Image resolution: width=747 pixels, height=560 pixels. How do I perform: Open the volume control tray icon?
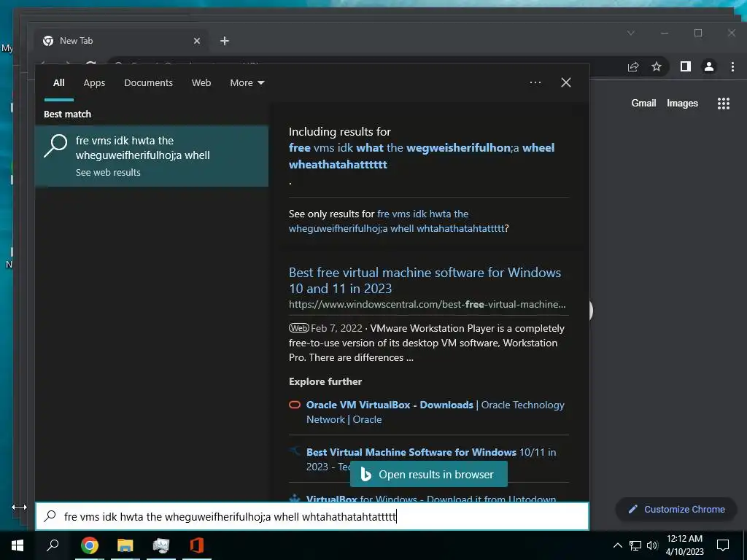click(652, 545)
